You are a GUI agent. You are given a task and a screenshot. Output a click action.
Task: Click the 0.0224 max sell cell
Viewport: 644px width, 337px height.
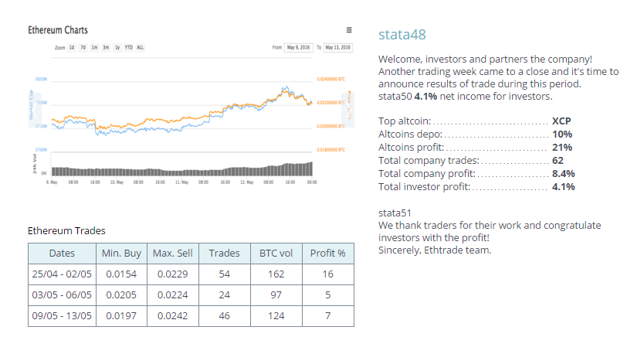click(173, 295)
